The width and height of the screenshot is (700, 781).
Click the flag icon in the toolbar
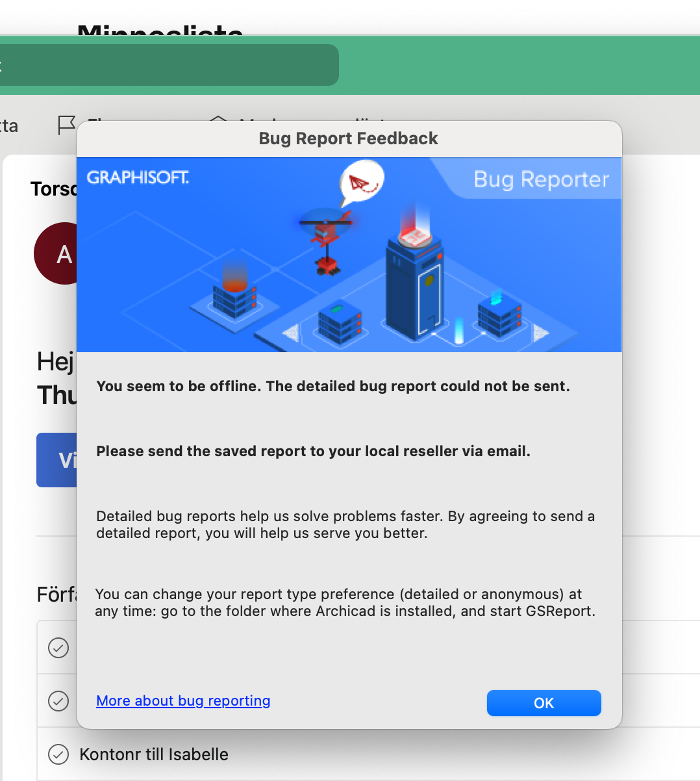66,125
